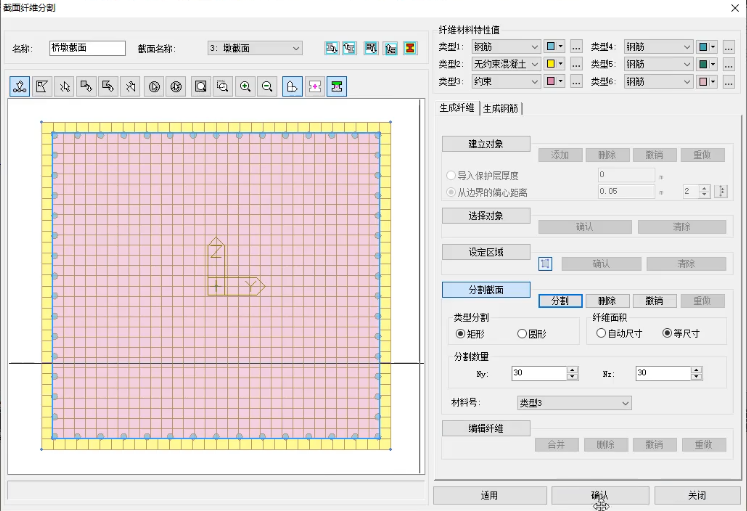Select the 矩形 radio button

tap(461, 333)
